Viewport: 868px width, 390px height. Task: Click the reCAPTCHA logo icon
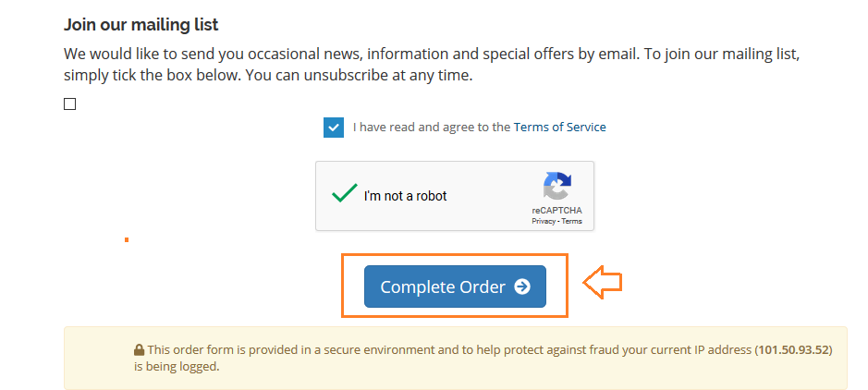click(x=556, y=186)
